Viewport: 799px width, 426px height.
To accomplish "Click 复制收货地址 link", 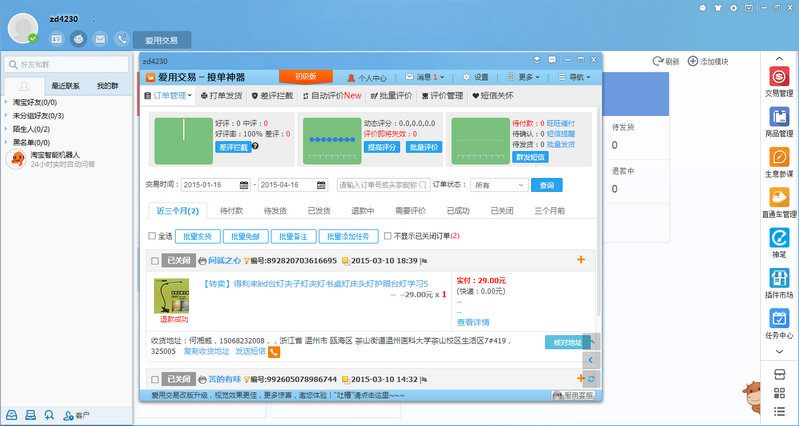I will (206, 352).
